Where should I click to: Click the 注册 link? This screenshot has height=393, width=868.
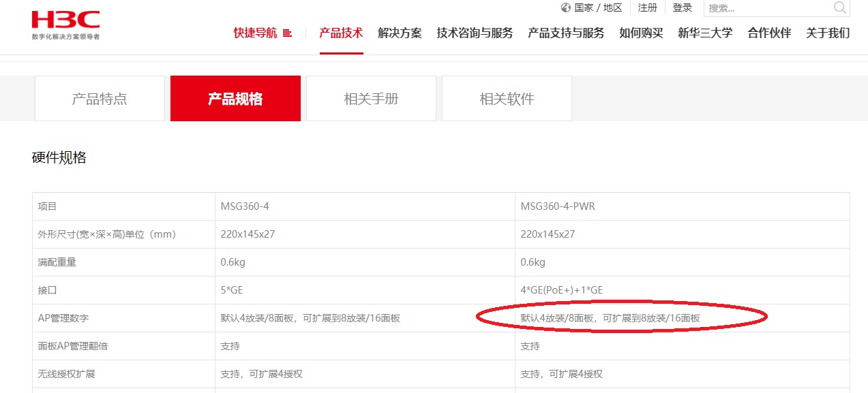point(648,7)
